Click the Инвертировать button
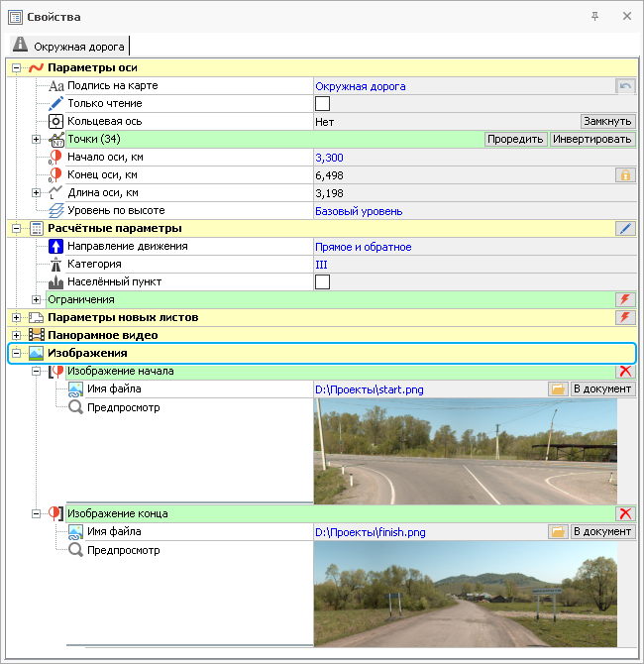This screenshot has height=664, width=644. 592,140
